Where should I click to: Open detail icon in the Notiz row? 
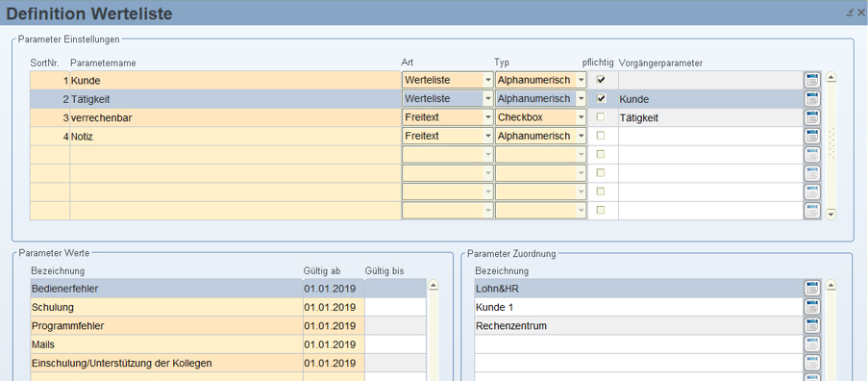point(812,137)
